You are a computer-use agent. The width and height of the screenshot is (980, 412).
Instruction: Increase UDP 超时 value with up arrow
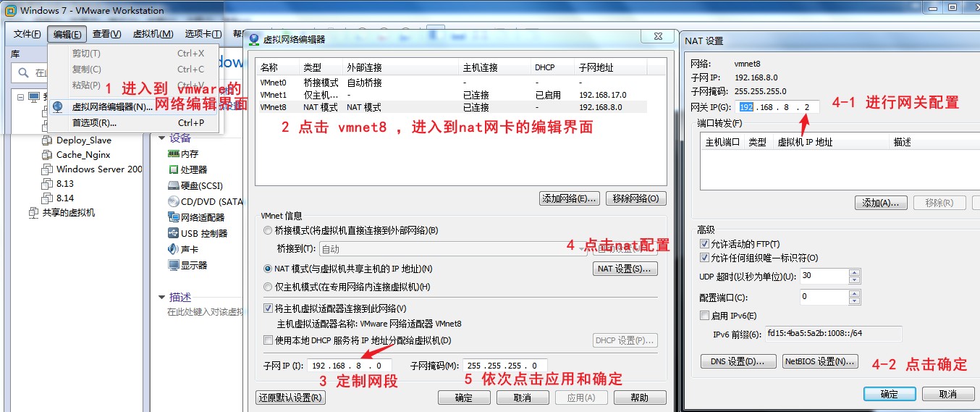pyautogui.click(x=854, y=272)
